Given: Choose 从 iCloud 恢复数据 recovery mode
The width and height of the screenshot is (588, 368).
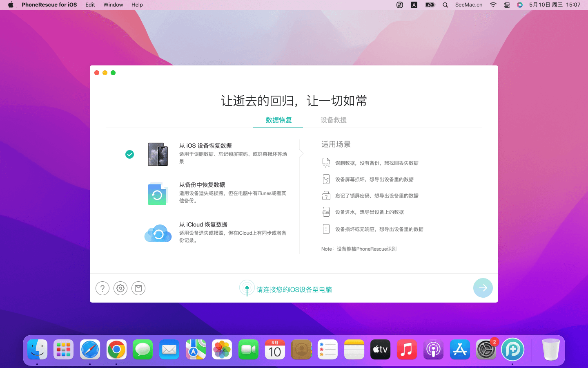Looking at the screenshot, I should click(x=203, y=224).
